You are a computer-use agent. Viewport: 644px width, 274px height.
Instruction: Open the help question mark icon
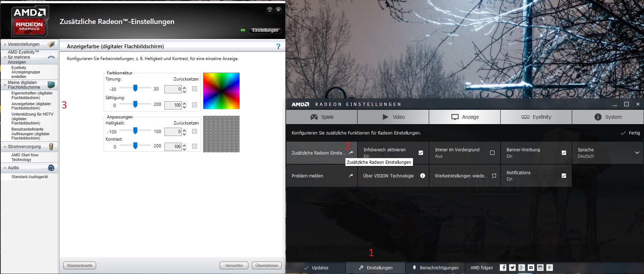(x=278, y=47)
